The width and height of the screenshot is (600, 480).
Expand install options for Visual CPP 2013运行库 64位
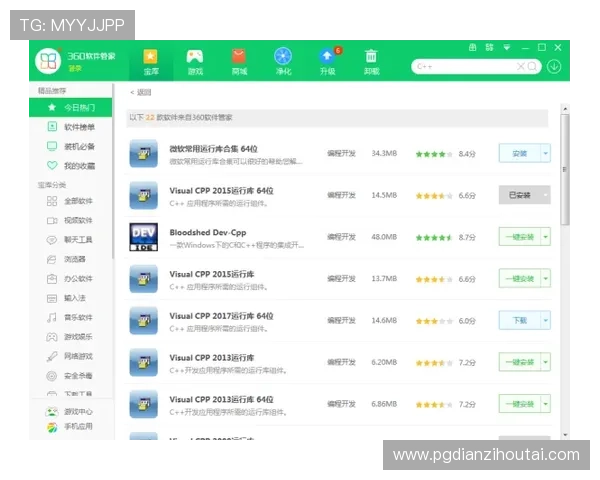(546, 404)
